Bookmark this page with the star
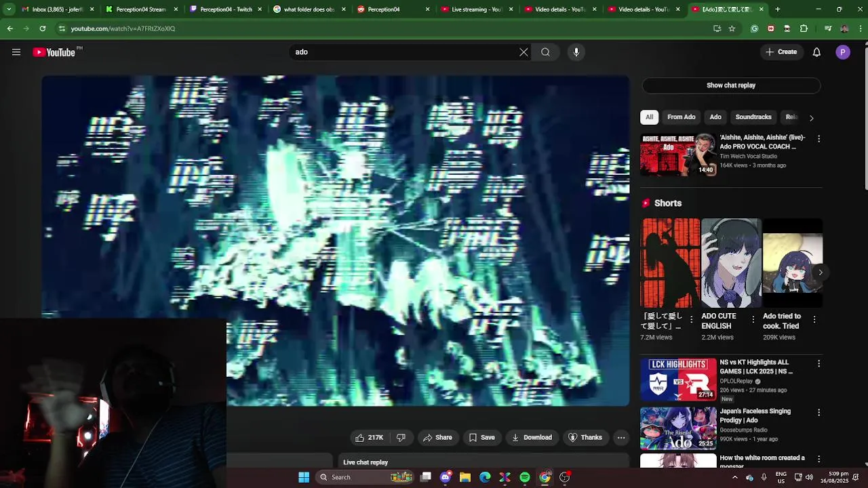 point(732,28)
